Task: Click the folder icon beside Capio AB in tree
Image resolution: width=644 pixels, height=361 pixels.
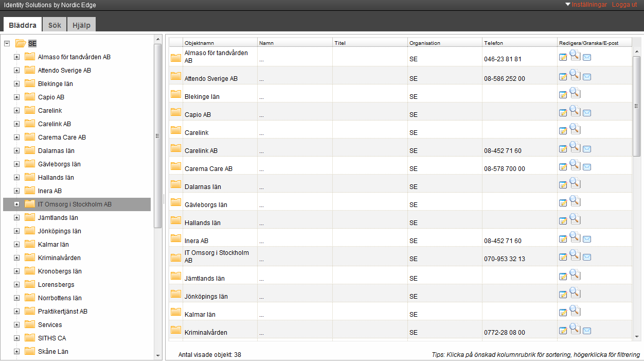Action: [x=29, y=97]
